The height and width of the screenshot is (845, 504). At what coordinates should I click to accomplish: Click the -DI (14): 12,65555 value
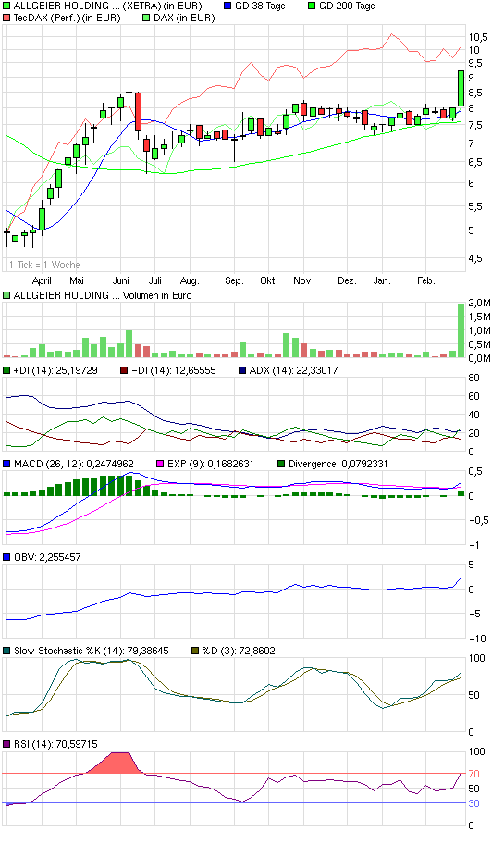pos(173,370)
